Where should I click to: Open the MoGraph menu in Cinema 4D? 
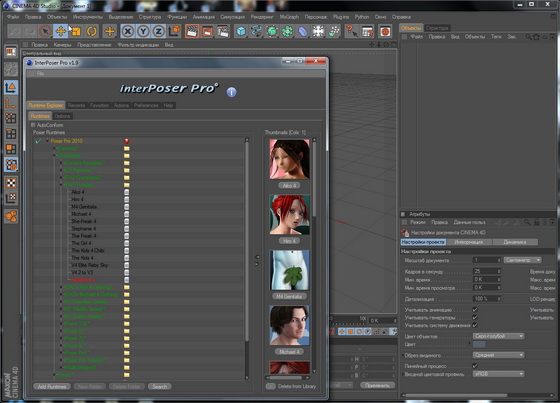point(289,17)
